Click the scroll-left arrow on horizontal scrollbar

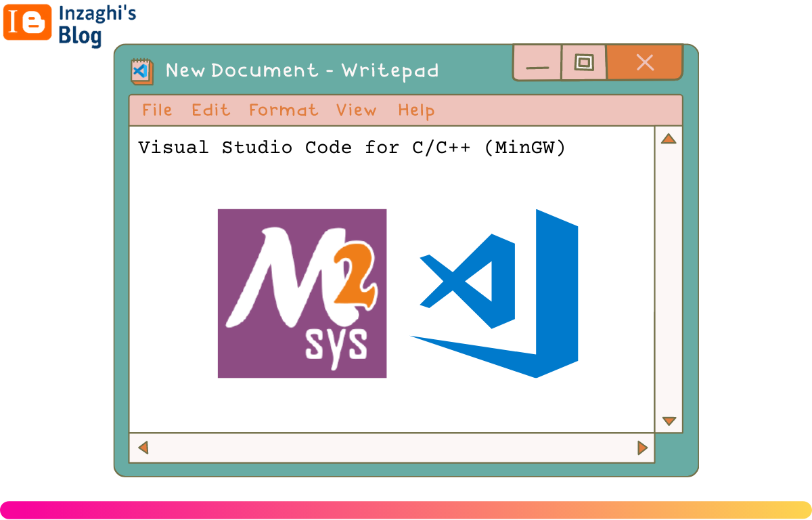142,448
